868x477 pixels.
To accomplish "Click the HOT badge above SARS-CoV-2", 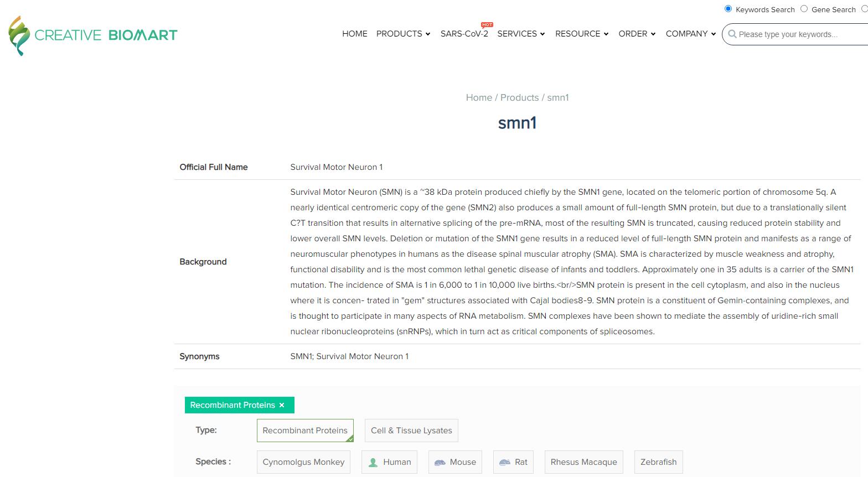I will click(x=487, y=25).
